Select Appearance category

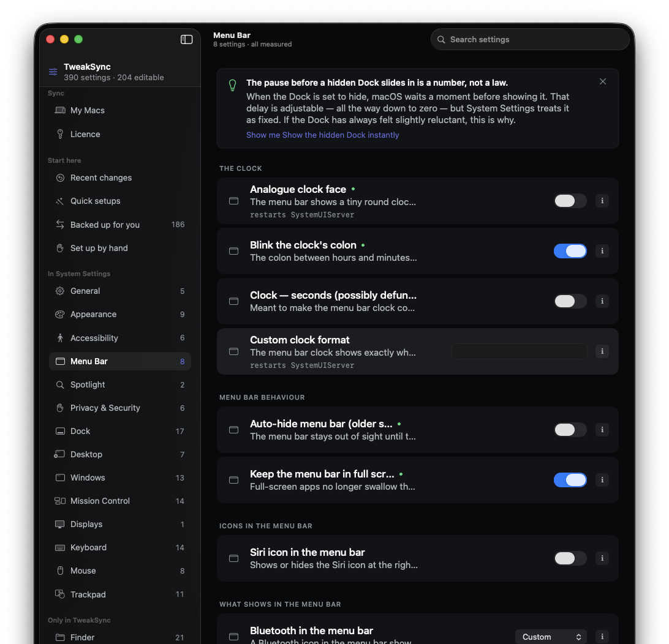click(120, 314)
